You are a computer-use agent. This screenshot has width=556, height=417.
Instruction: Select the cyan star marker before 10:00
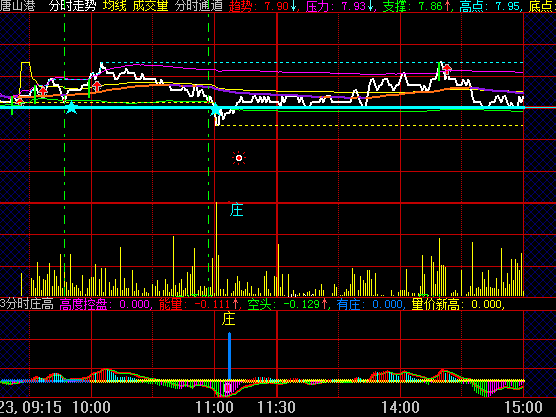point(72,107)
